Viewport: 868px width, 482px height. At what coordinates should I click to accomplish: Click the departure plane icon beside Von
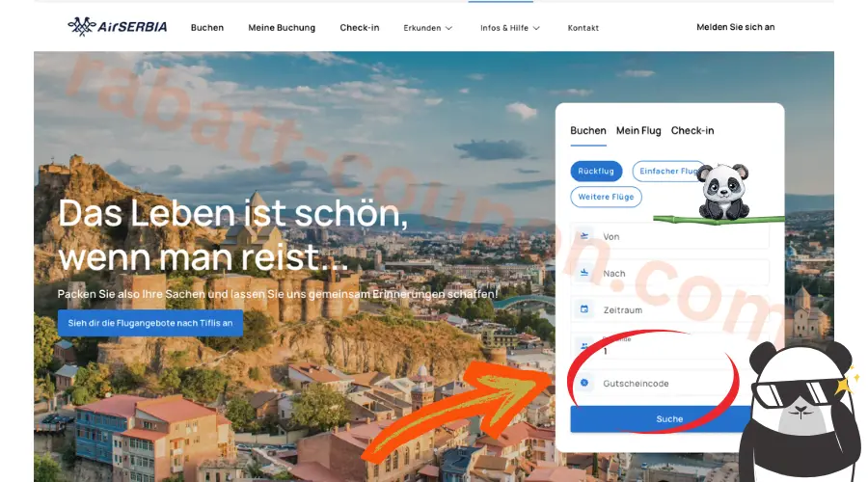tap(584, 236)
